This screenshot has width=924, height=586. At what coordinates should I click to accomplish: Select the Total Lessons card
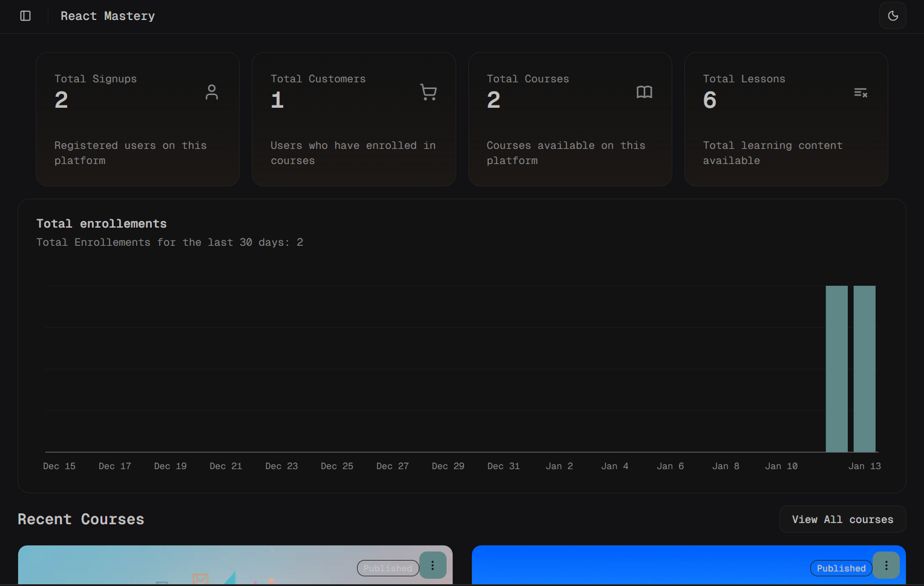point(785,119)
